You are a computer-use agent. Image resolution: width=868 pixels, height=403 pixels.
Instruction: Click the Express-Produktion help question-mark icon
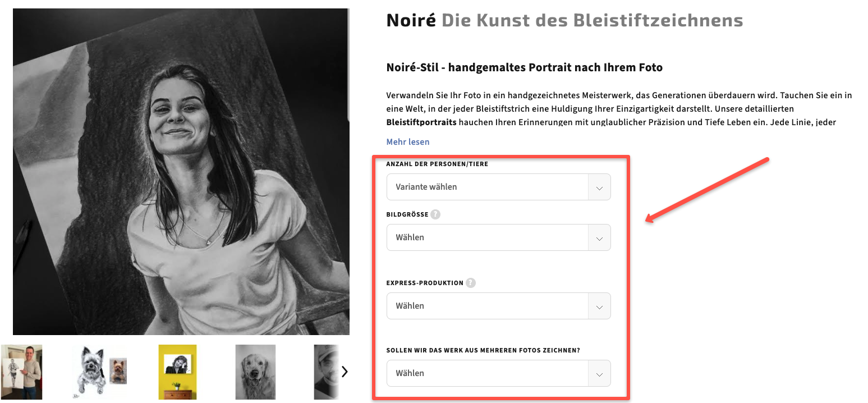[x=471, y=283]
